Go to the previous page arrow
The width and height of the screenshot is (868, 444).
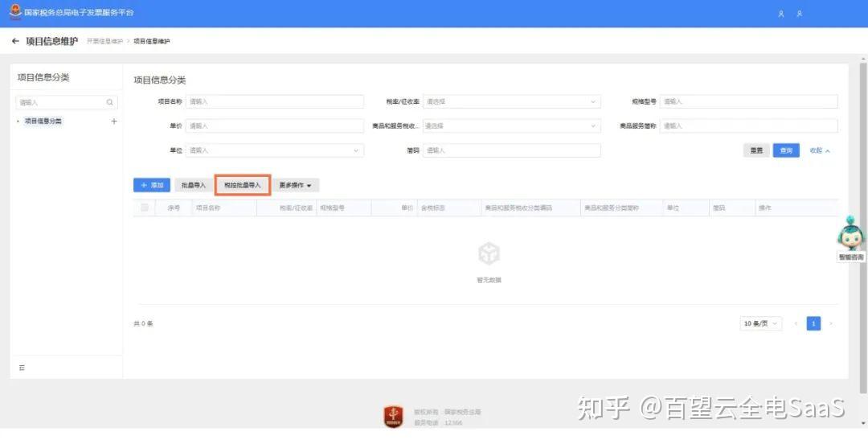point(796,323)
